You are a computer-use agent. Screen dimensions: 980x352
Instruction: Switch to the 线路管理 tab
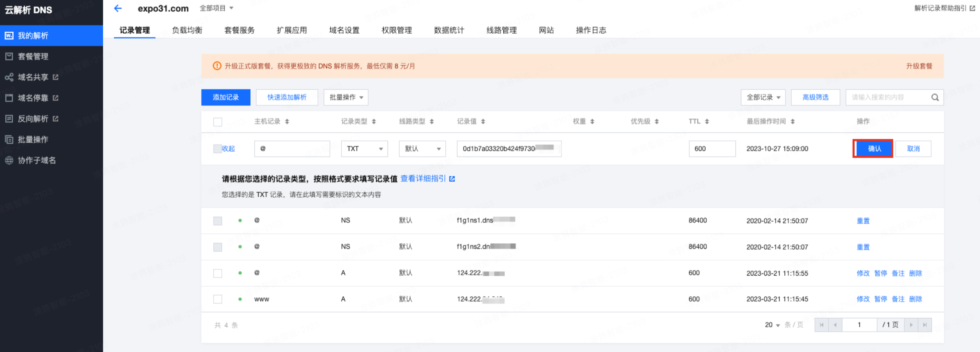pos(502,30)
